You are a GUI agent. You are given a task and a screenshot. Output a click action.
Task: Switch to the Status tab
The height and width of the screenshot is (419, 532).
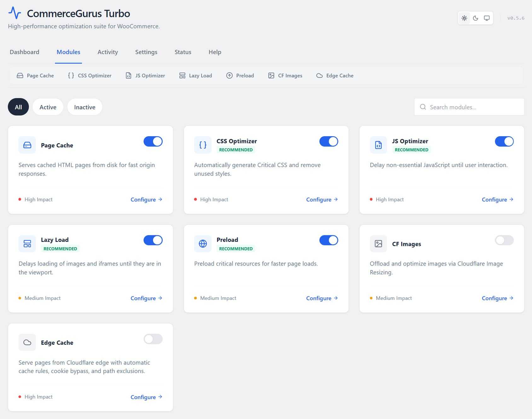tap(183, 52)
